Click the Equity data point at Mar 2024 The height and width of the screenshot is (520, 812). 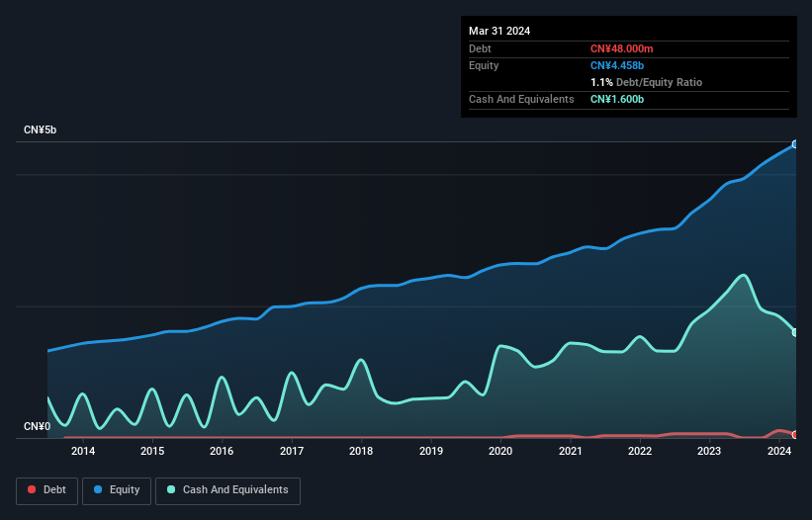point(795,144)
